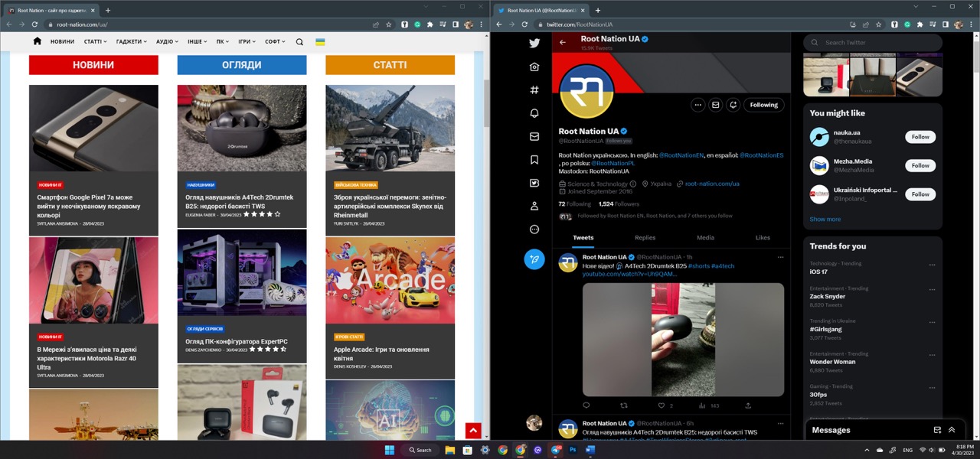Open Bookmarks in Twitter sidebar
This screenshot has width=980, height=459.
click(x=534, y=160)
